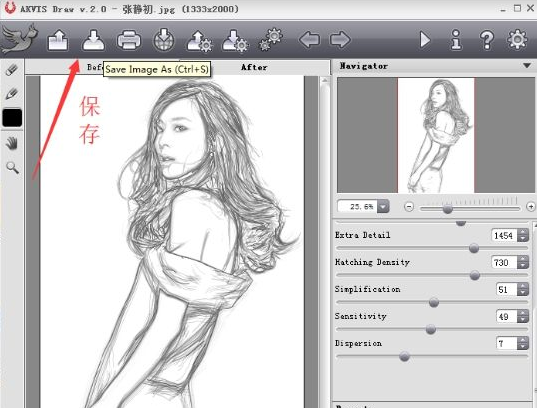Click the globe publish icon
This screenshot has height=408, width=538.
coord(164,40)
